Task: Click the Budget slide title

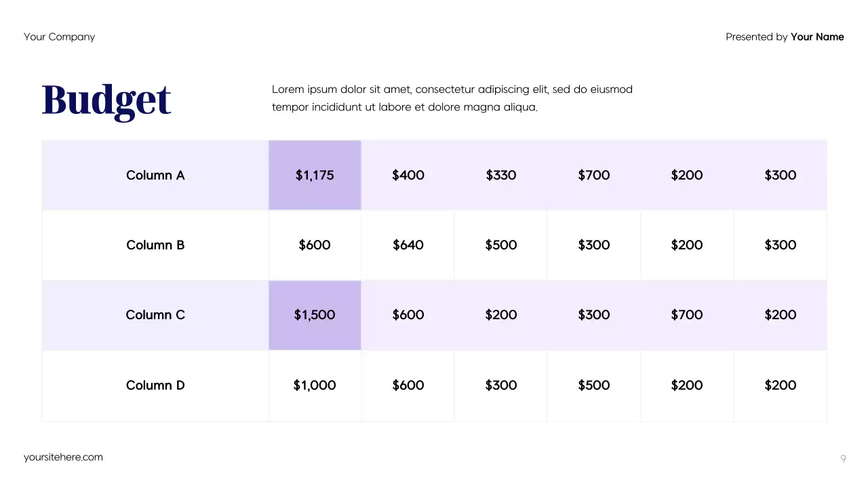Action: [x=106, y=100]
